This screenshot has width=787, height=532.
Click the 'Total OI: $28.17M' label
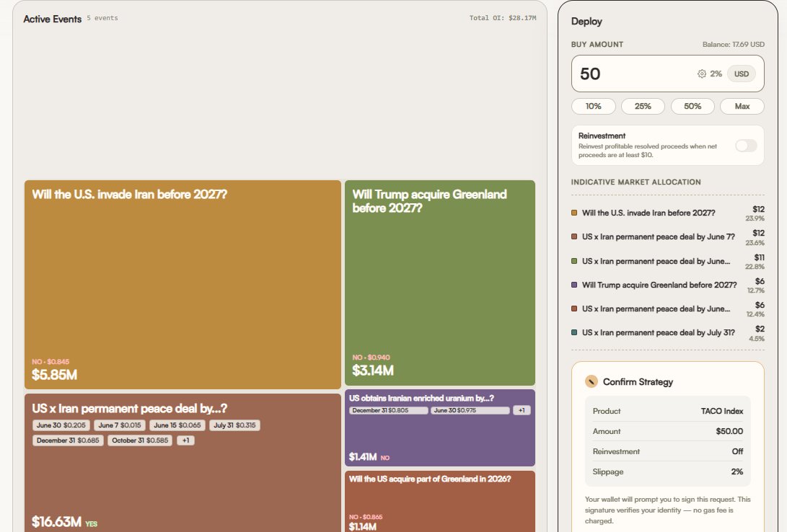point(502,18)
